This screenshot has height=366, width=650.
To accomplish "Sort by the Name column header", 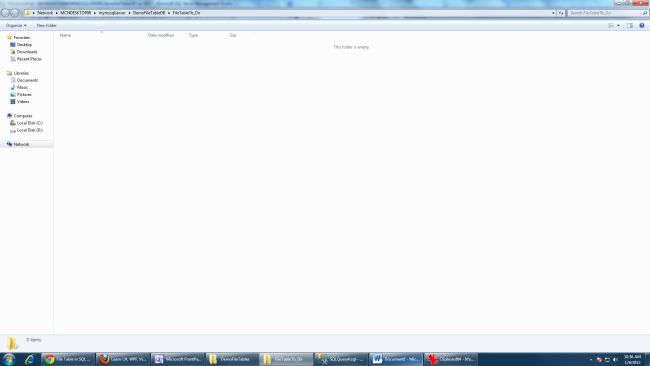I will [65, 35].
